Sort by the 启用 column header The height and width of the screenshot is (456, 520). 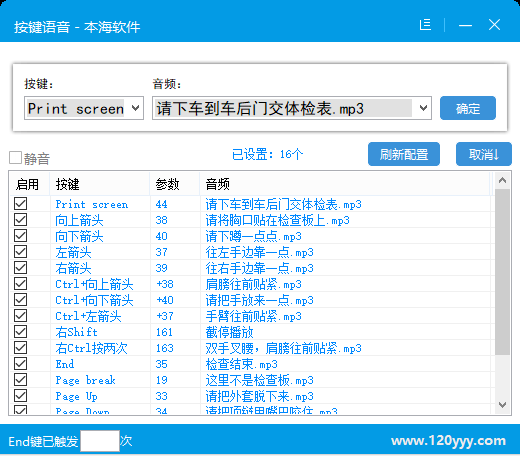29,184
